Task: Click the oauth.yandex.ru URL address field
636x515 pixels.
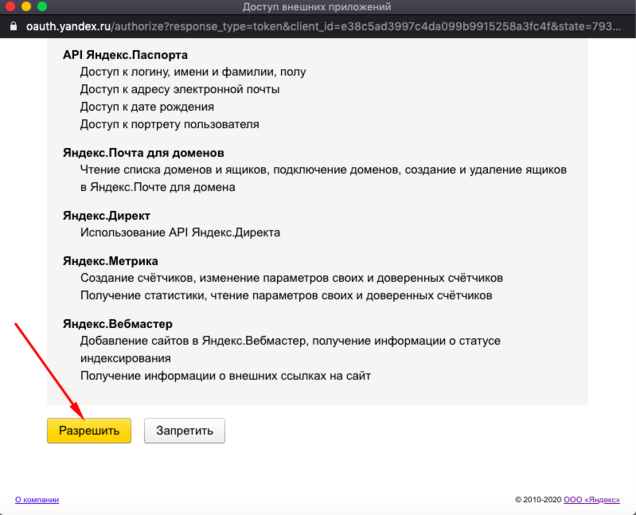Action: [323, 26]
